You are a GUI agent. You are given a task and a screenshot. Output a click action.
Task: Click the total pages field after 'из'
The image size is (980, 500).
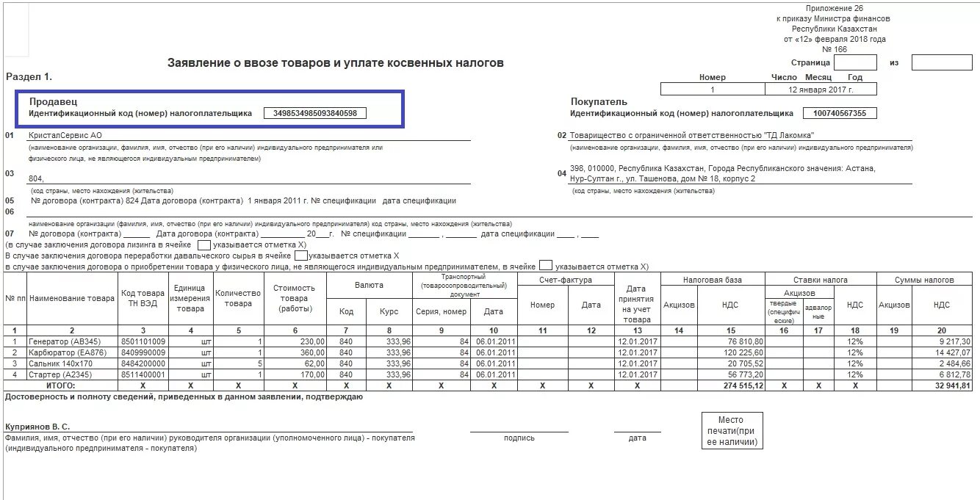click(942, 62)
